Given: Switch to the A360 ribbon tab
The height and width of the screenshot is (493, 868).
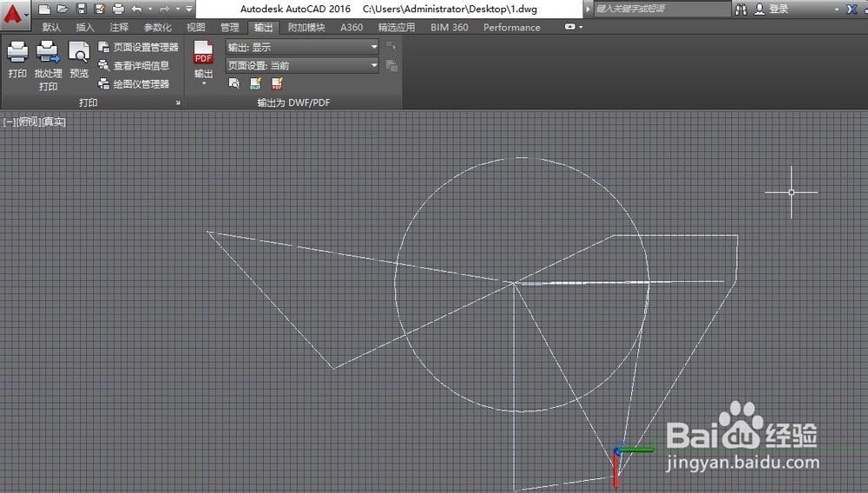Looking at the screenshot, I should (352, 27).
